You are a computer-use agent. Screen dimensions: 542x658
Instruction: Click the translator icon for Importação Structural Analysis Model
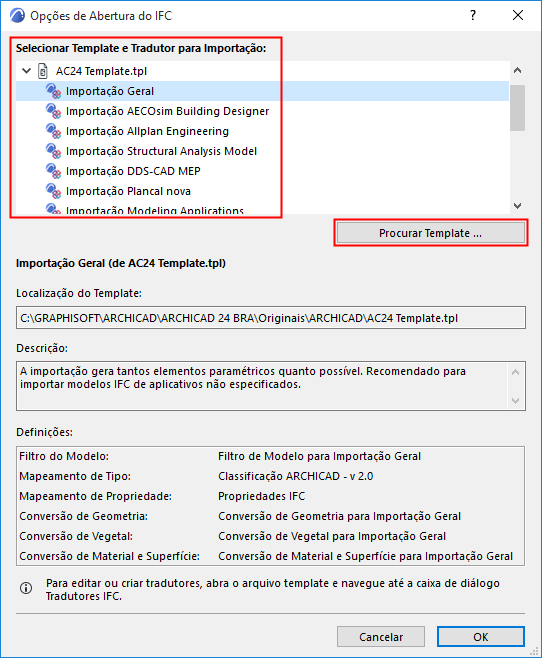pos(53,151)
